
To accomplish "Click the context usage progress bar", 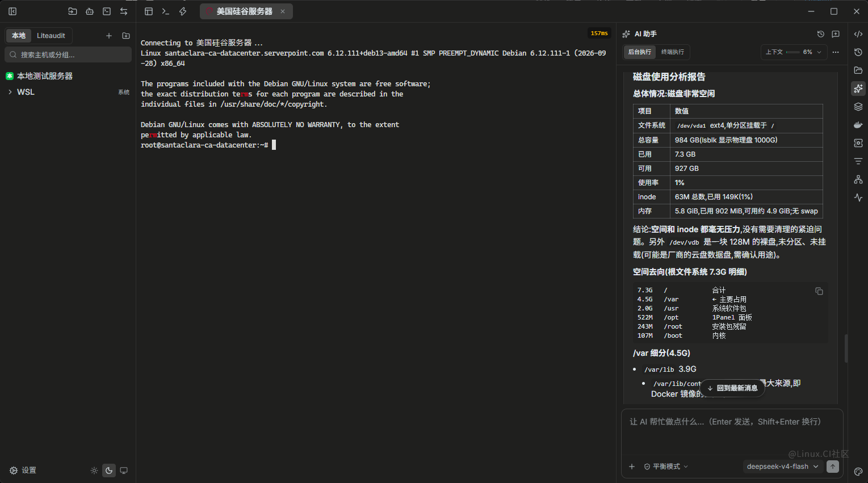I will coord(792,52).
